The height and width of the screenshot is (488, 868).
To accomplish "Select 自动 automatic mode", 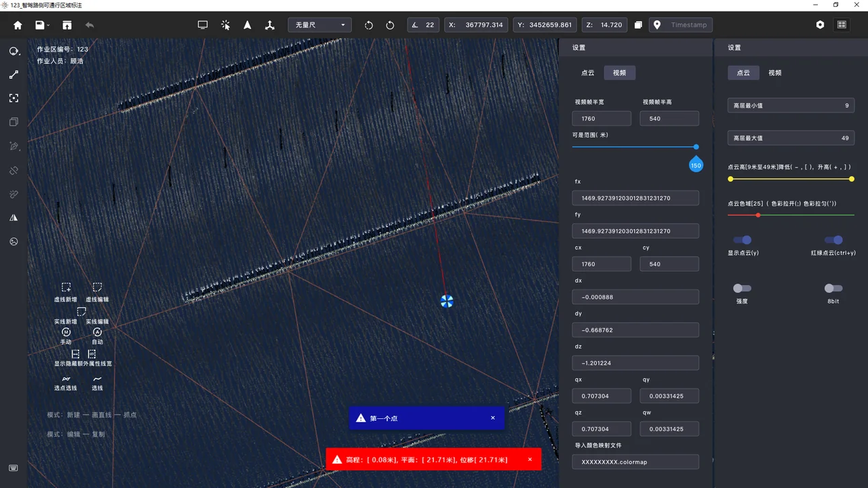I will [x=97, y=336].
